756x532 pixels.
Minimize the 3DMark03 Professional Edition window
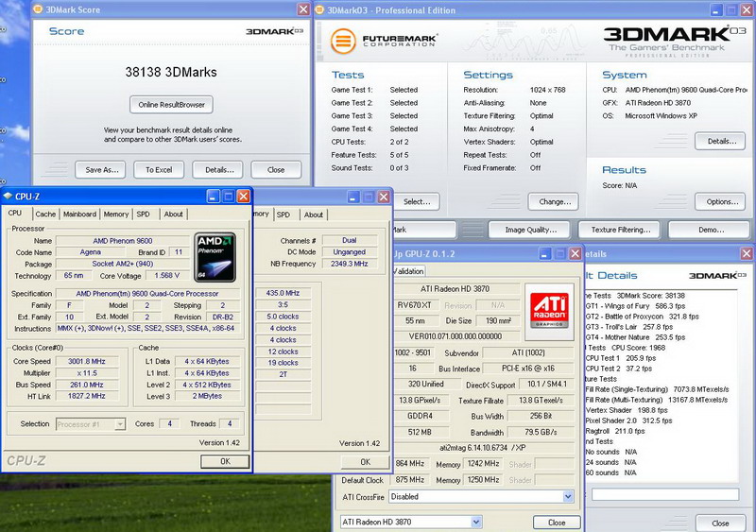(716, 9)
